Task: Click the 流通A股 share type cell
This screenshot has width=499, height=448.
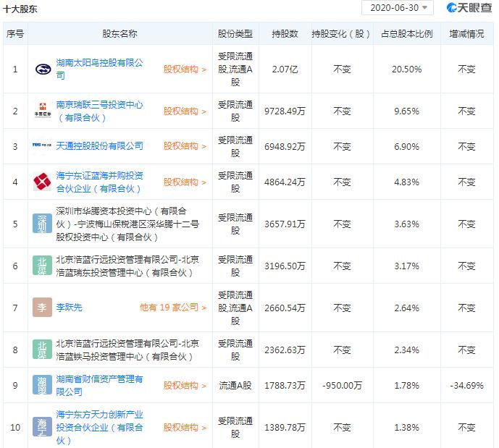Action: tap(235, 386)
